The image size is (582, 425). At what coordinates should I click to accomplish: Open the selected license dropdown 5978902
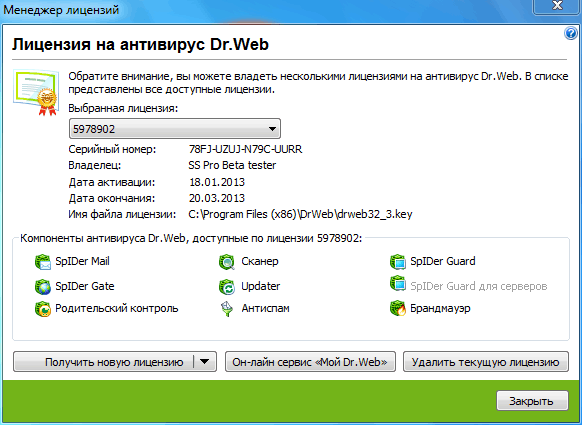(x=175, y=129)
